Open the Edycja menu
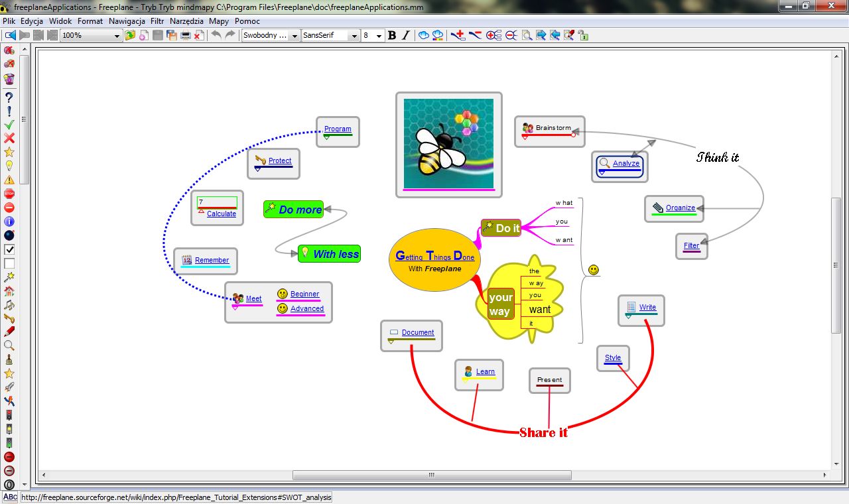Screen dimensions: 849x504 pyautogui.click(x=32, y=21)
